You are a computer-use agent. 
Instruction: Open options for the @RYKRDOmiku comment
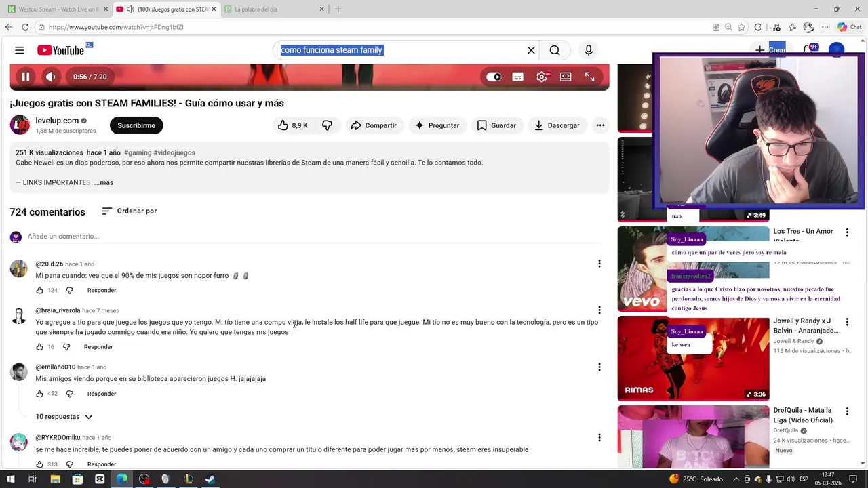[x=599, y=437]
